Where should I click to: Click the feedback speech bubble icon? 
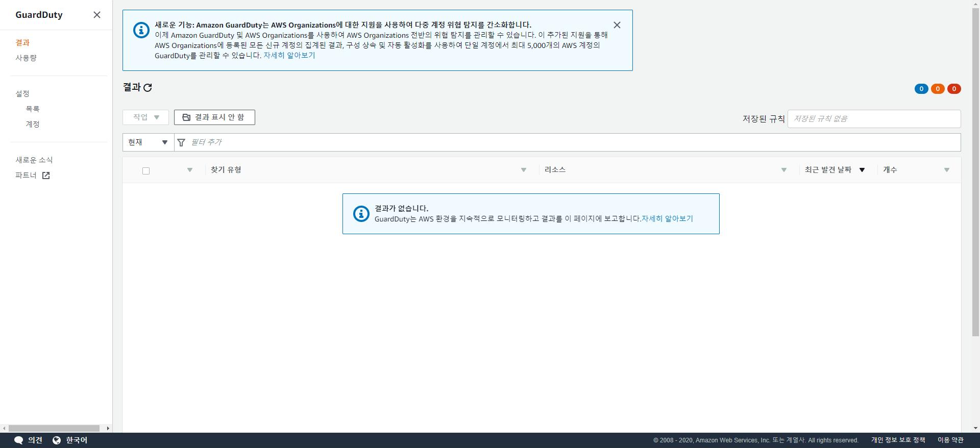pyautogui.click(x=18, y=440)
